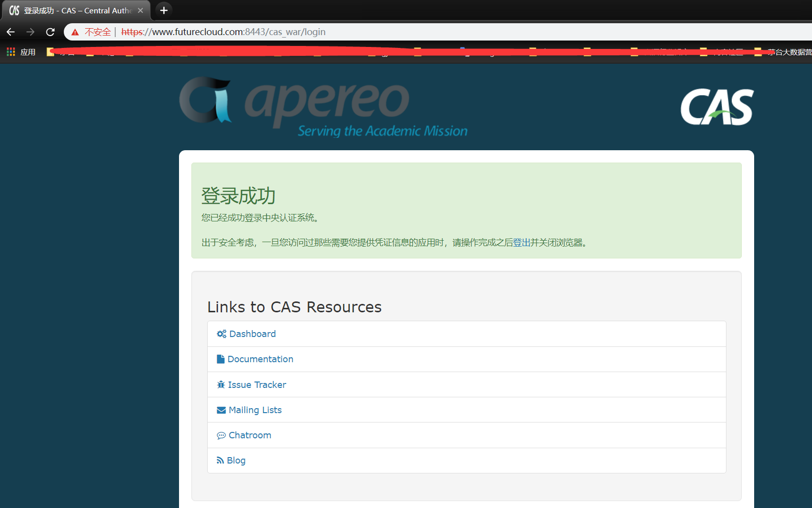Open the Mailing Lists link
Screen dimensions: 812x508
(255, 410)
